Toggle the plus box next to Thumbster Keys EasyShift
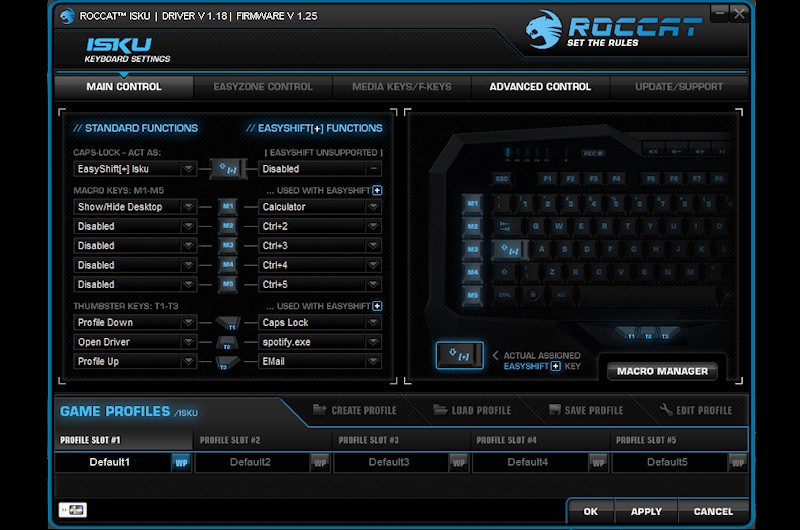The height and width of the screenshot is (530, 800). 377,306
